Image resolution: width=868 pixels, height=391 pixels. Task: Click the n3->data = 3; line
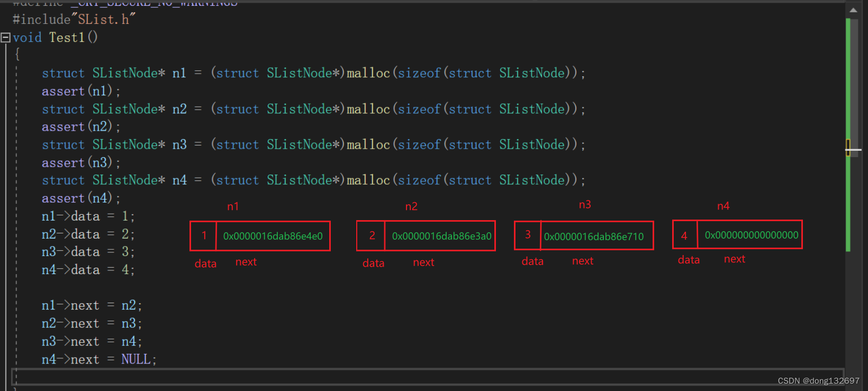(88, 252)
